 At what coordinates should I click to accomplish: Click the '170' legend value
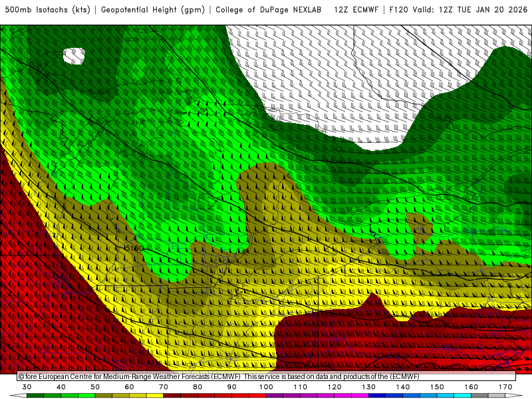point(505,387)
